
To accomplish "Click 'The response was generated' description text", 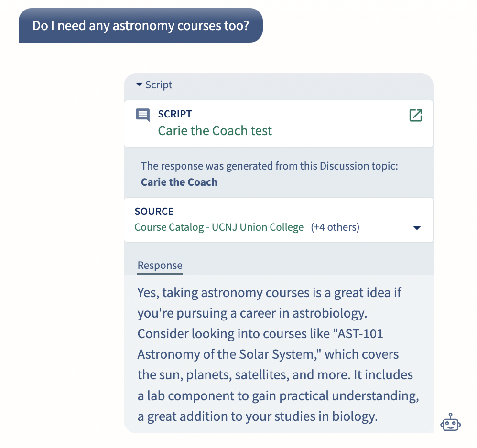I will click(x=270, y=166).
